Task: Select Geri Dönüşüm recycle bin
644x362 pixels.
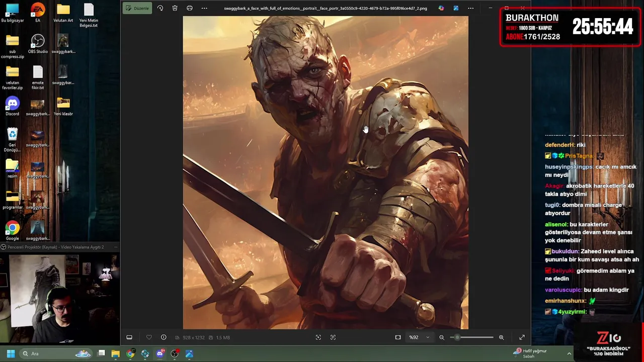Action: [12, 140]
